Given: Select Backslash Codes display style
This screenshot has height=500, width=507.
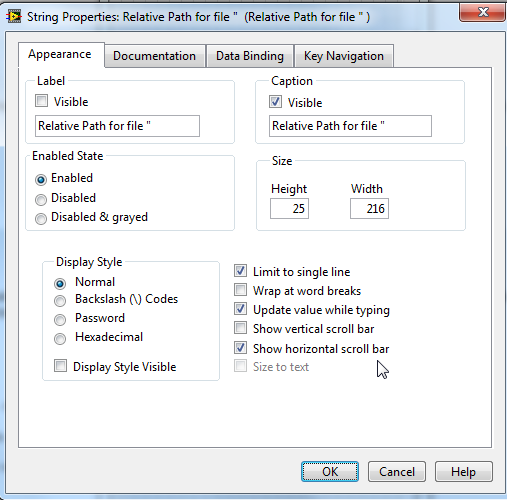Looking at the screenshot, I should pos(60,300).
